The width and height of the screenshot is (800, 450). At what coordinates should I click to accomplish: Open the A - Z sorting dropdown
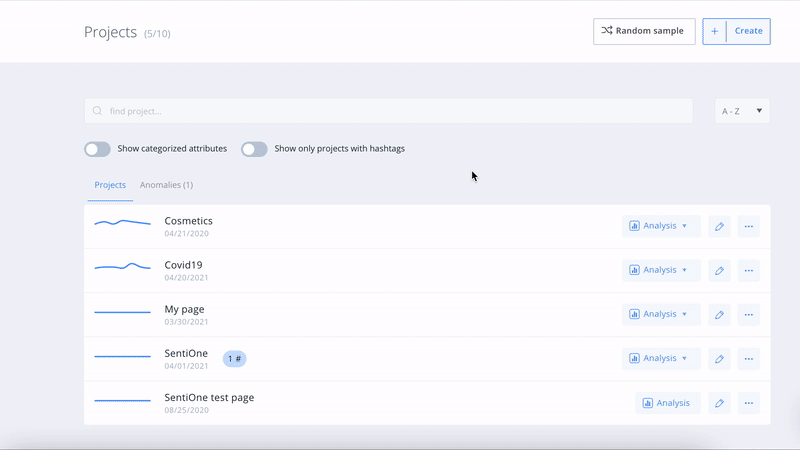point(742,111)
